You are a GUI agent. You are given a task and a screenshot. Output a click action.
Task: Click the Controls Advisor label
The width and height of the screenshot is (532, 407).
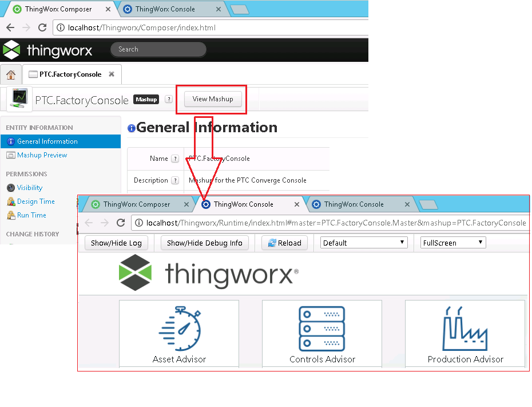322,359
